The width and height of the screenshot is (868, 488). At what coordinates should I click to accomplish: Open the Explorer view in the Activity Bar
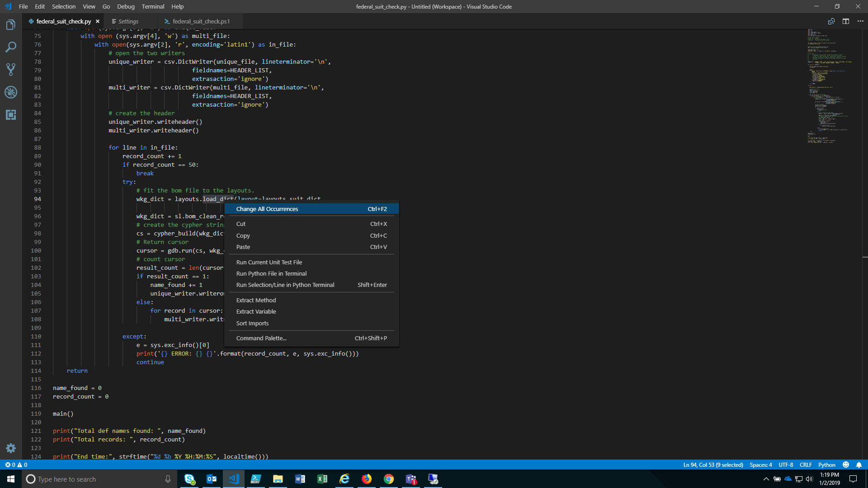coord(11,24)
